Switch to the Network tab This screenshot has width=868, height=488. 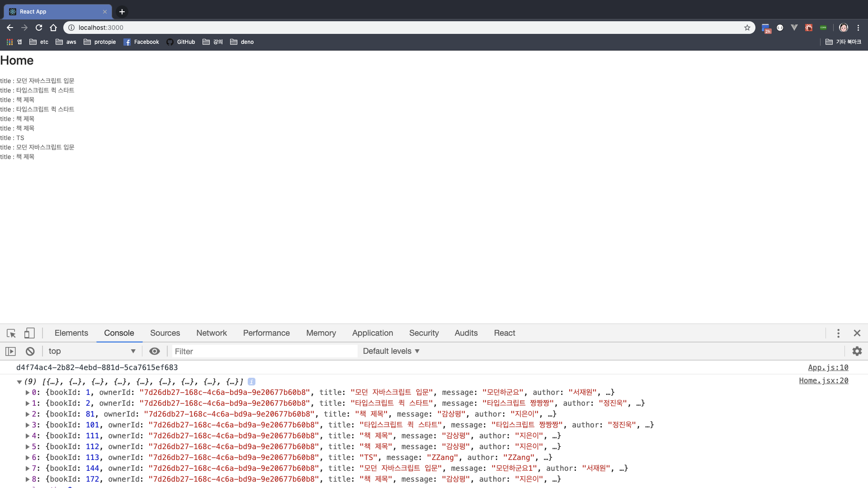[211, 333]
